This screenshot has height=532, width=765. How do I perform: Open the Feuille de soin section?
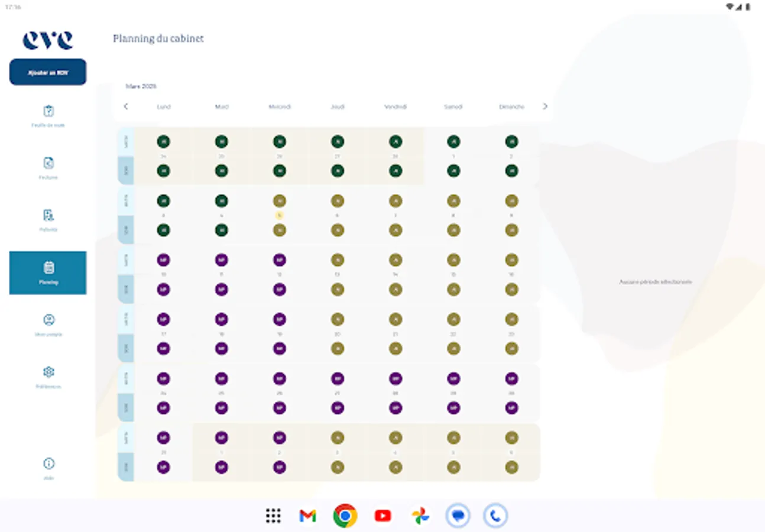[48, 115]
